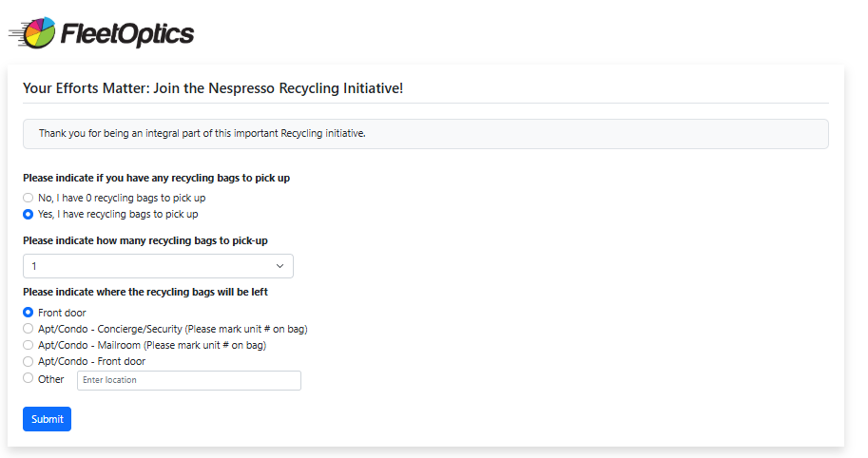This screenshot has width=868, height=458.
Task: Click the FleetOptics logo
Action: 102,32
